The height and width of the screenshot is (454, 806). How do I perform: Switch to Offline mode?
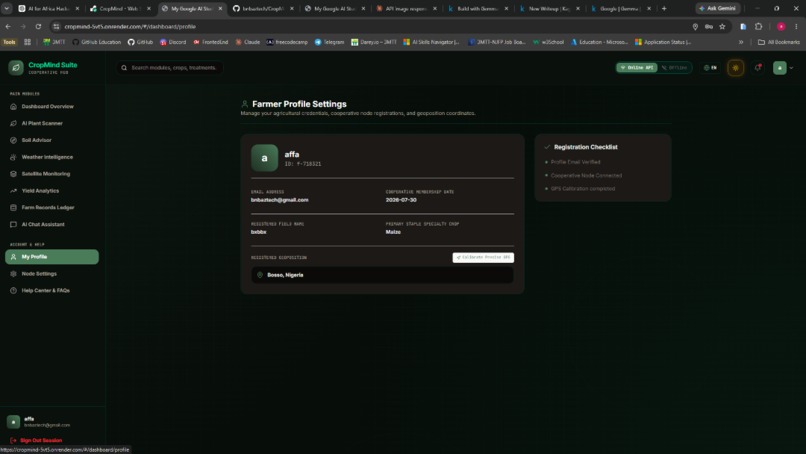[674, 68]
